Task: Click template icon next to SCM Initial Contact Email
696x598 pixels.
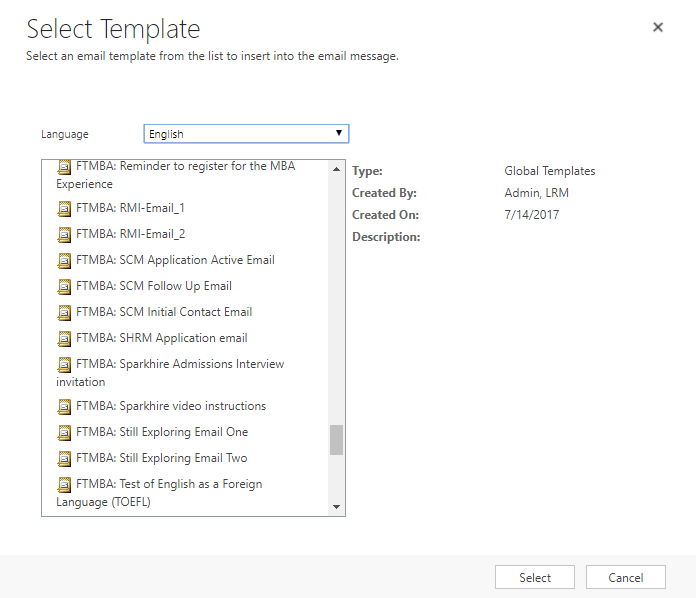Action: 64,312
